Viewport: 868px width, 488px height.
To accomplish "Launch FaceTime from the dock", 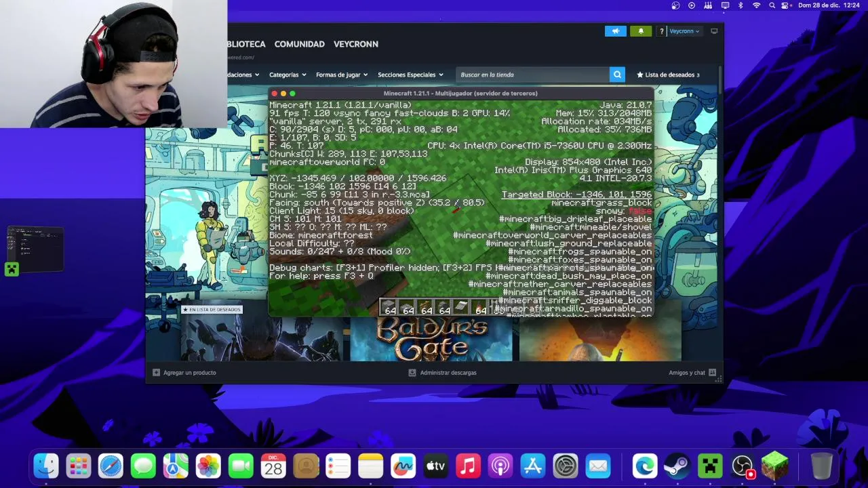I will (241, 466).
